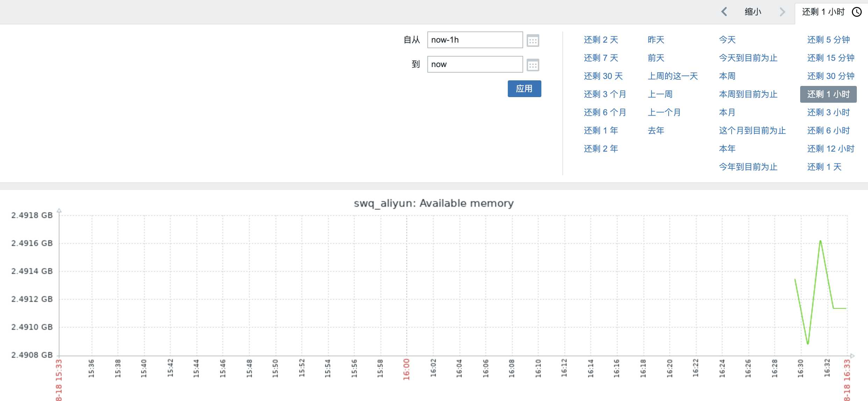Select highlighted 还剩 1 小时 preset
Screen dimensions: 868x401
[x=828, y=94]
